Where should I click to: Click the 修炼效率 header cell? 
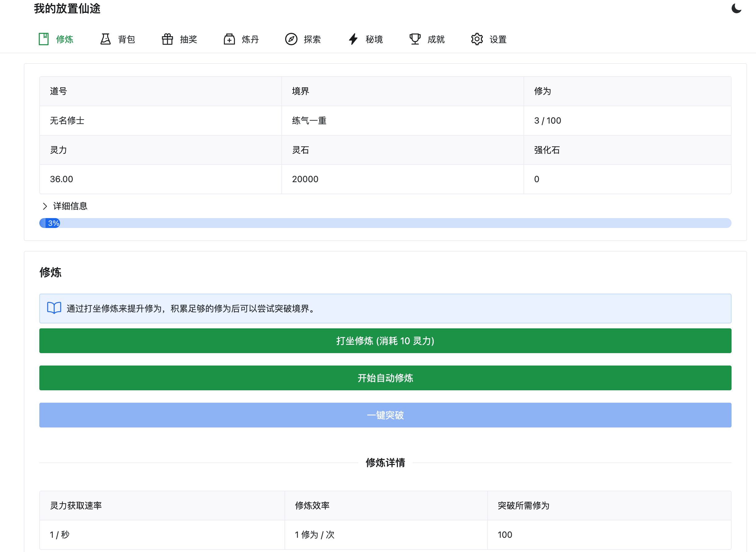386,506
